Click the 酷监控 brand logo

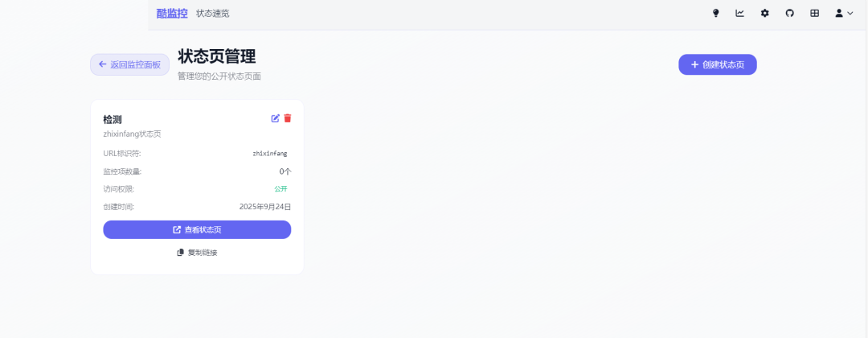point(172,14)
